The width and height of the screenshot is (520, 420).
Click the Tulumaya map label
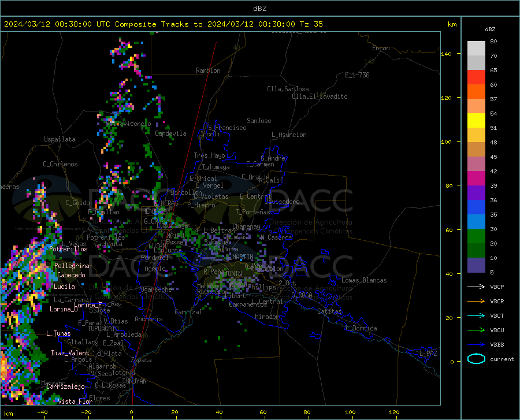[x=216, y=167]
